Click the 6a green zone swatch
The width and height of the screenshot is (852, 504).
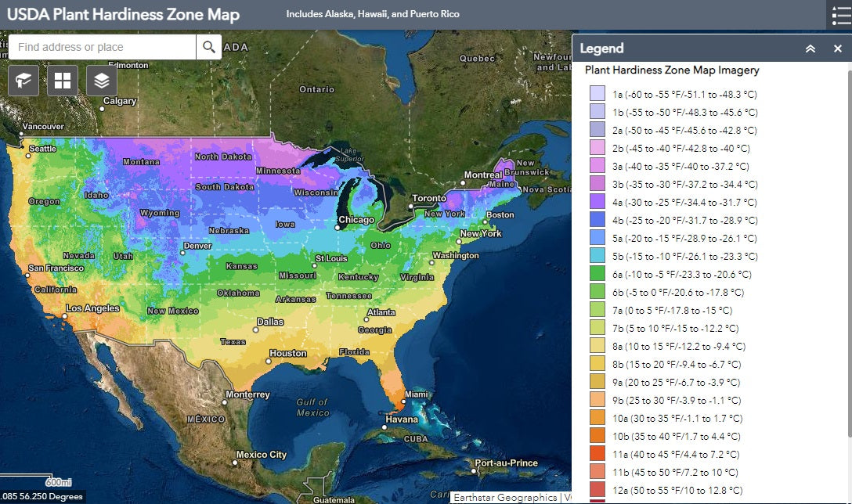[x=597, y=274]
